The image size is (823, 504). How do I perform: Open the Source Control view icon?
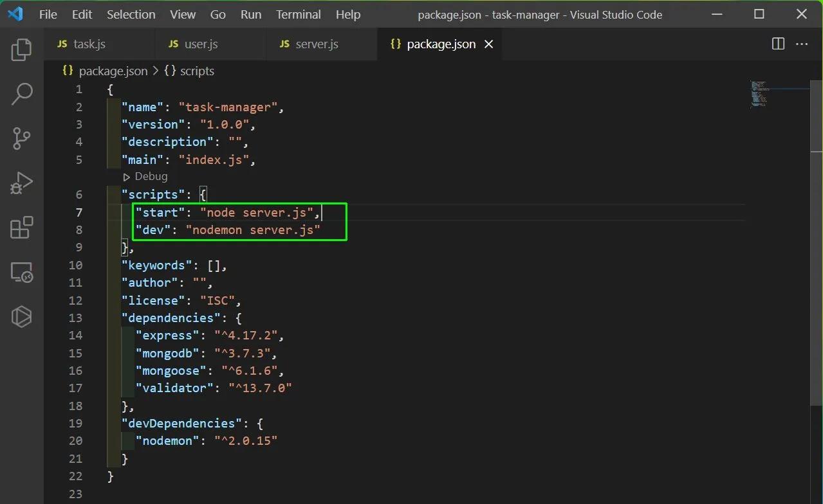click(21, 138)
